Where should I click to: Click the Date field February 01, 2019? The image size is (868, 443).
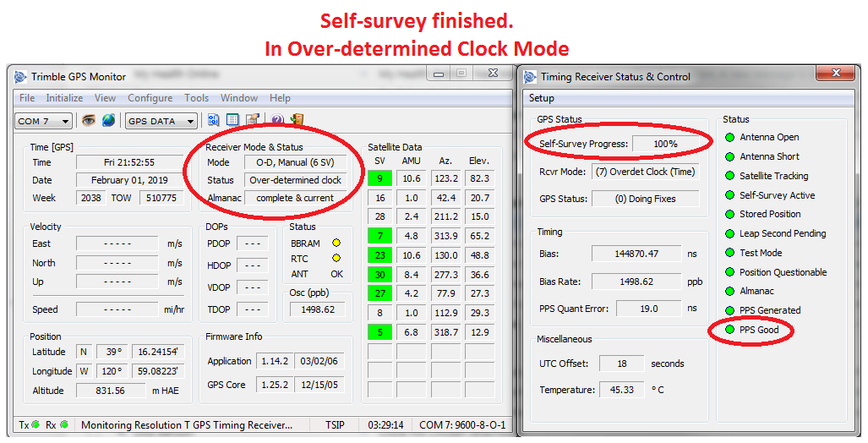(x=129, y=180)
